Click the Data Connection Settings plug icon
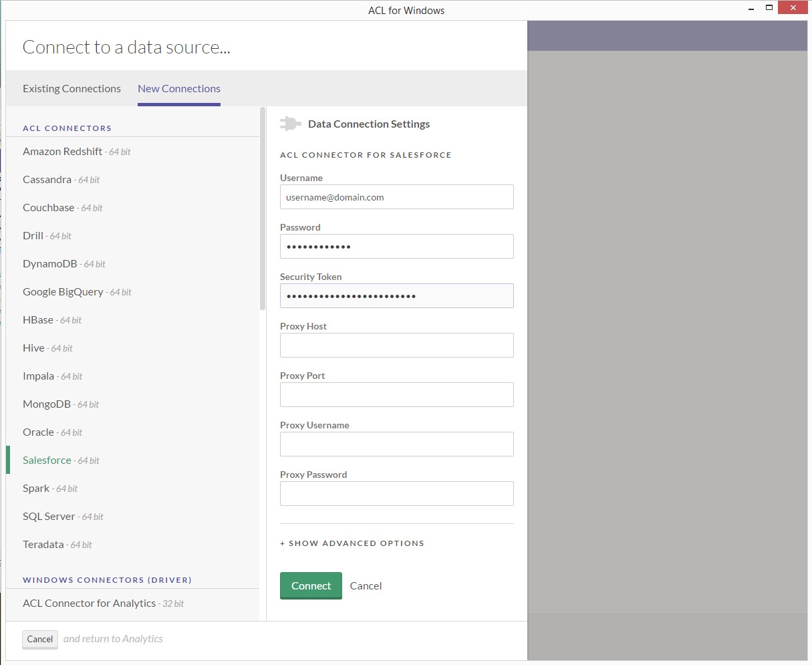812x665 pixels. [x=291, y=123]
